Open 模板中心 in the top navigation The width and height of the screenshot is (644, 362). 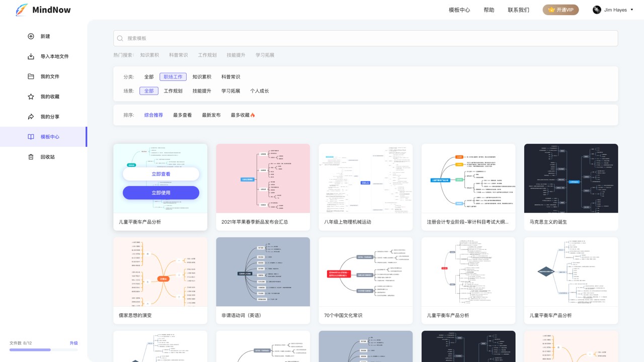pos(459,10)
